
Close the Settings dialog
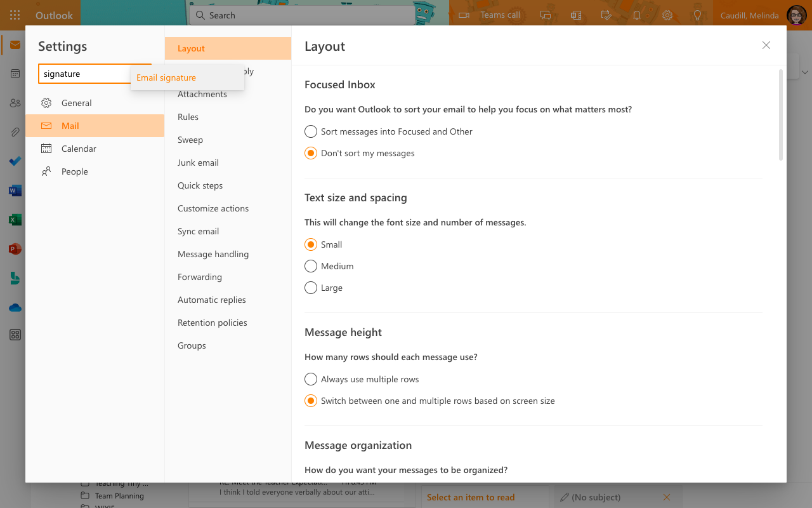click(766, 45)
